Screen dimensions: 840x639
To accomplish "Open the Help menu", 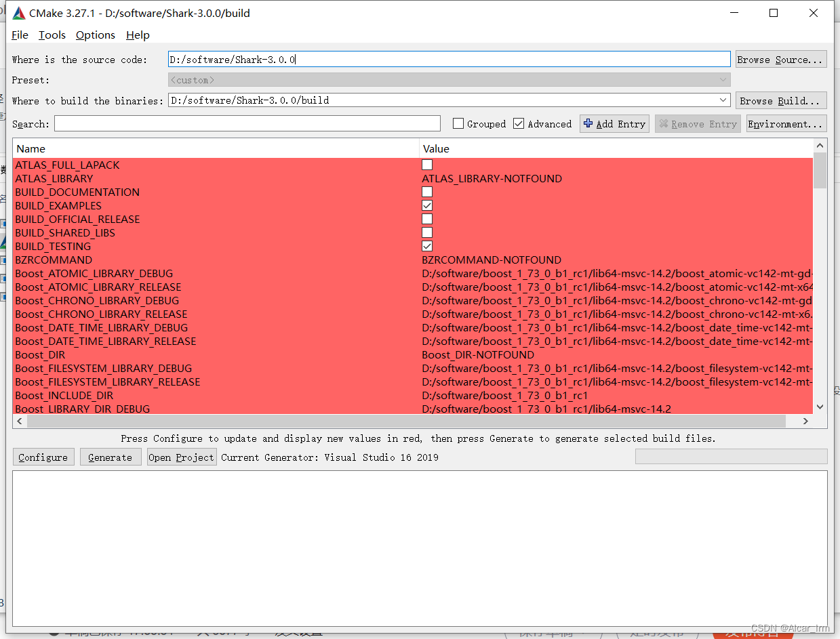I will [x=138, y=35].
